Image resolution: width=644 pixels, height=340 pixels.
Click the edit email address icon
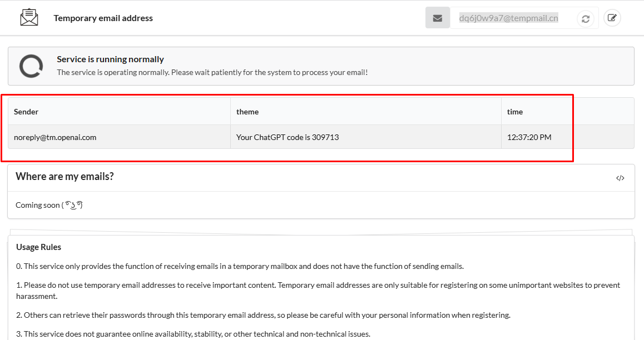coord(612,18)
